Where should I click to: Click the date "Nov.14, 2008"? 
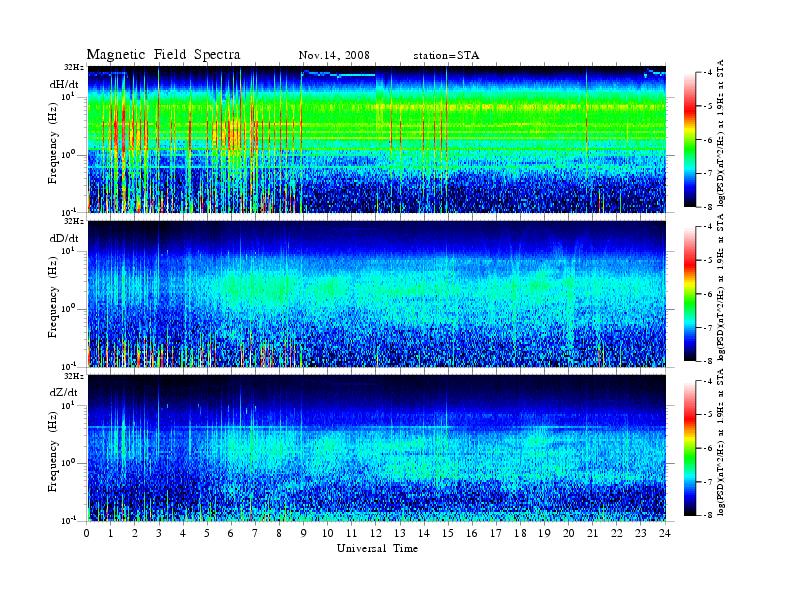[x=334, y=55]
